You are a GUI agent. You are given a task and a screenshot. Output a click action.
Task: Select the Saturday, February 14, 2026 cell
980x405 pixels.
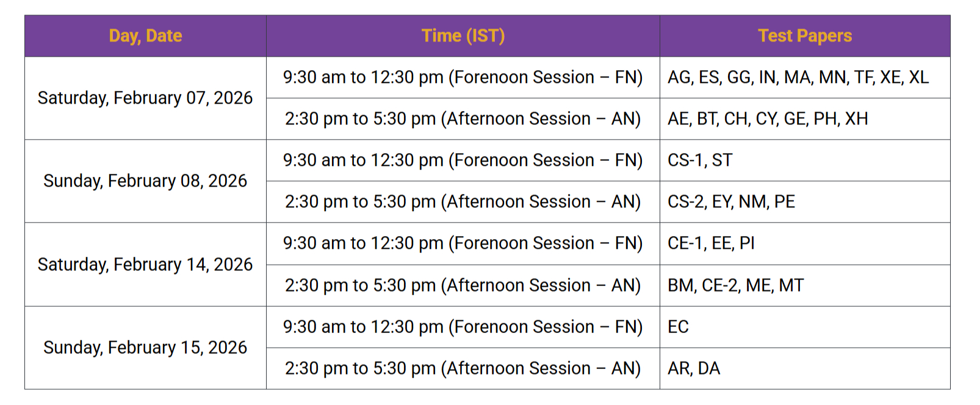(145, 265)
